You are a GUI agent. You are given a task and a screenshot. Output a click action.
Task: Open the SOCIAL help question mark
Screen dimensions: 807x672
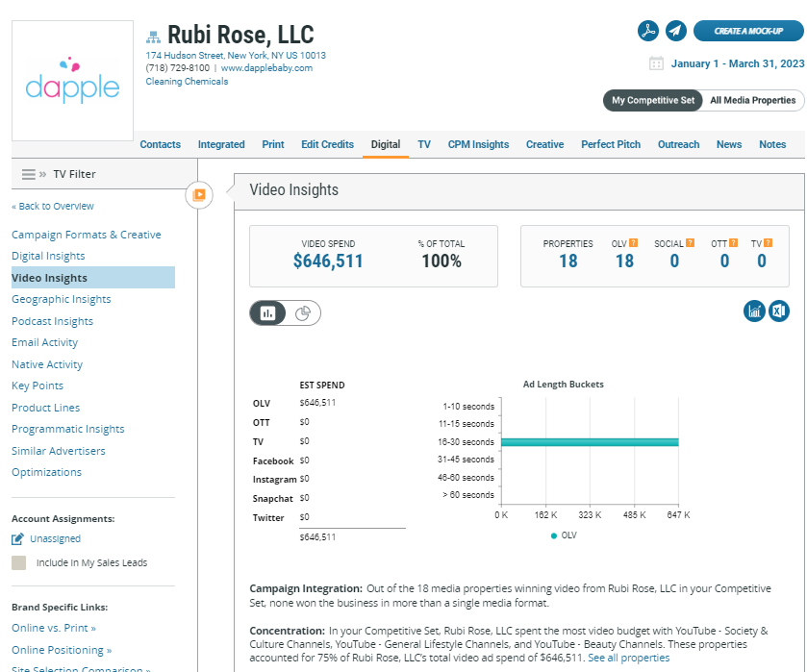(691, 243)
